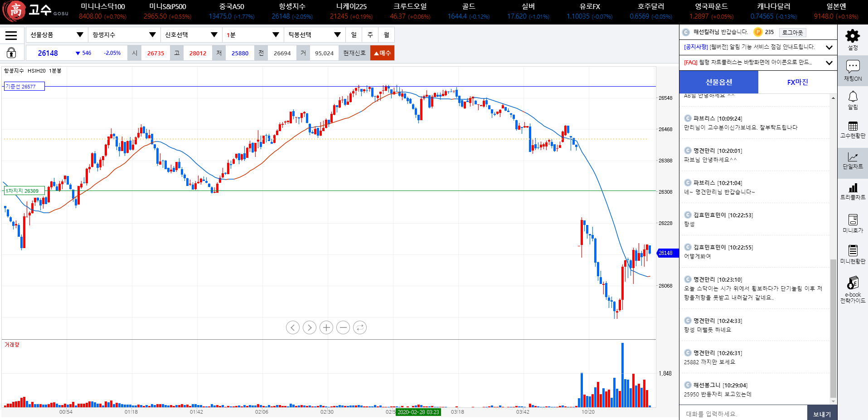Click the gold P points coin icon

pos(758,32)
